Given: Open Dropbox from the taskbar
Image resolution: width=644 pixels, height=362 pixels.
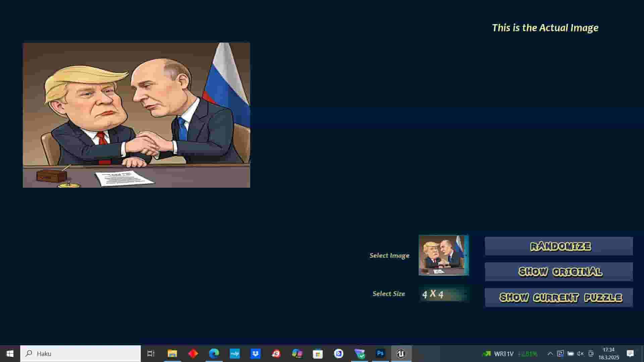Looking at the screenshot, I should click(256, 354).
